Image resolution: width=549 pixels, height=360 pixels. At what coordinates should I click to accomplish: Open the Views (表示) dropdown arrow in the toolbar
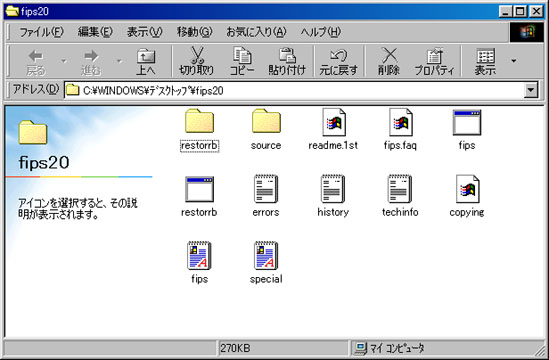tap(514, 61)
